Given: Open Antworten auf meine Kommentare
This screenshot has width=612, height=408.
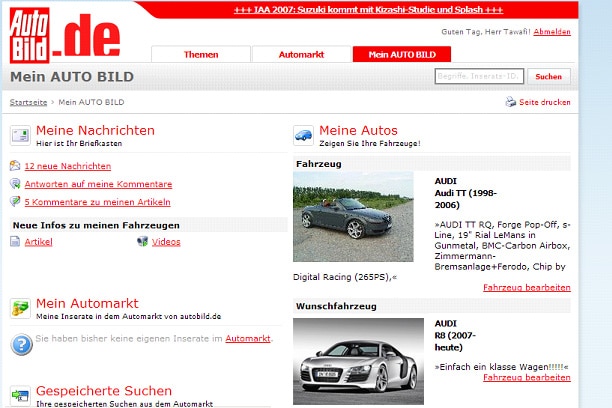Looking at the screenshot, I should coord(98,184).
